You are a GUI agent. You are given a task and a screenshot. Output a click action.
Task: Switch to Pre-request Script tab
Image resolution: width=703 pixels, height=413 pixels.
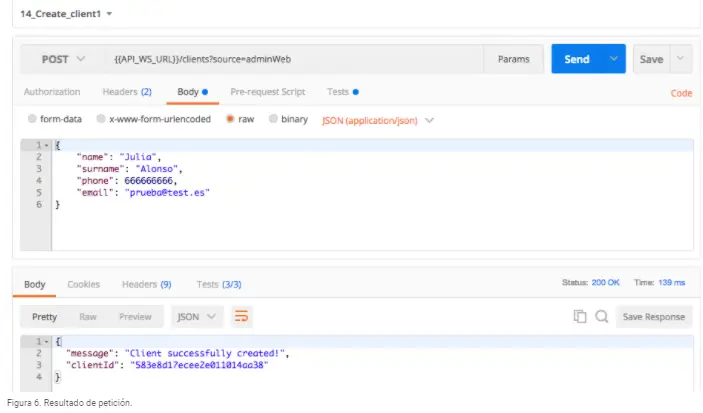coord(268,92)
